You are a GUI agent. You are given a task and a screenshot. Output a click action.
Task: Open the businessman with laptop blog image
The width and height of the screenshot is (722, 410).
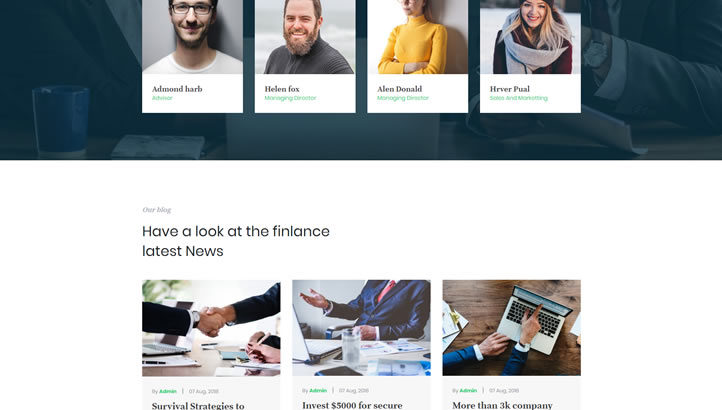click(361, 328)
